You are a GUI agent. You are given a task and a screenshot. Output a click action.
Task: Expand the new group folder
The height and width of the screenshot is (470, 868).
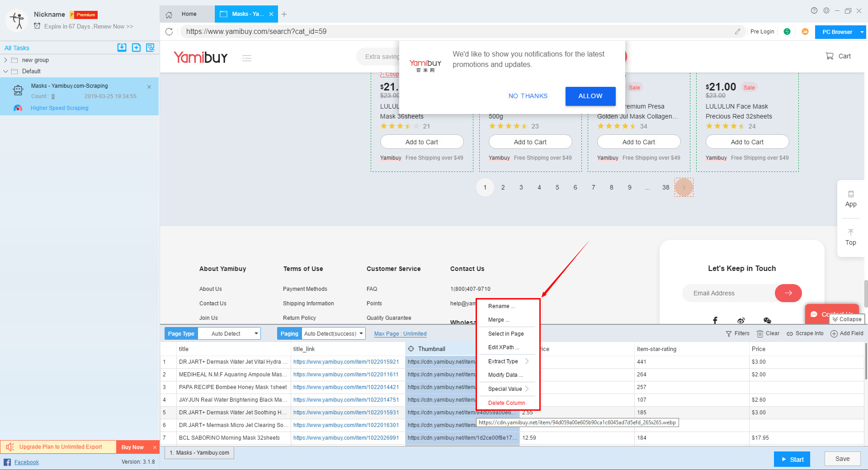(5, 60)
